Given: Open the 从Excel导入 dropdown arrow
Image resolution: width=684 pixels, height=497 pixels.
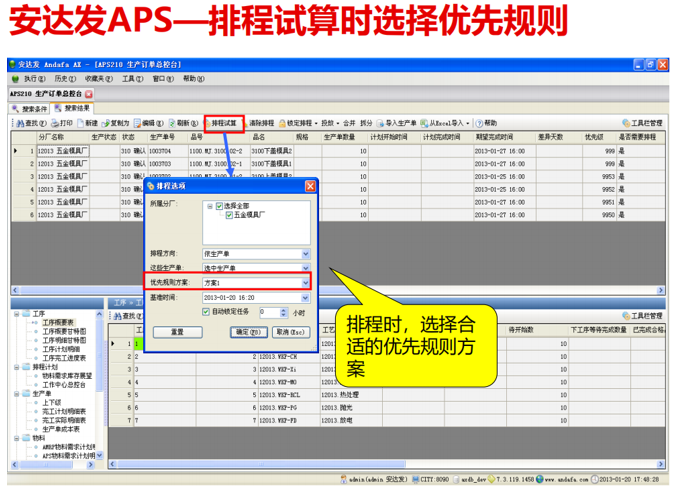Looking at the screenshot, I should click(x=468, y=123).
